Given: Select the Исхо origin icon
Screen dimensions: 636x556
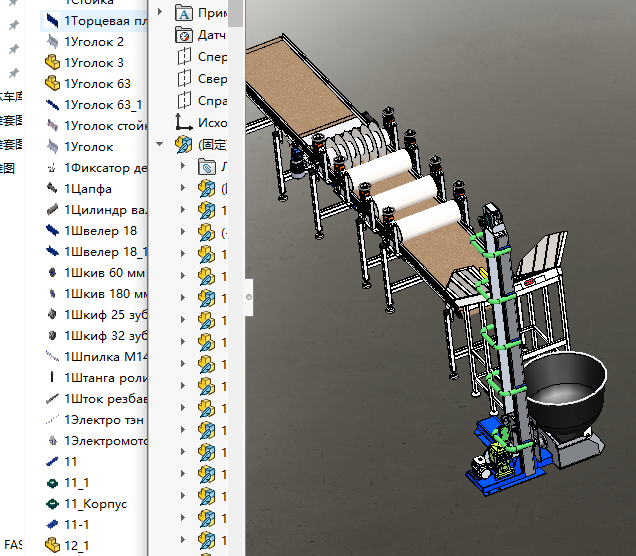Looking at the screenshot, I should tap(184, 122).
